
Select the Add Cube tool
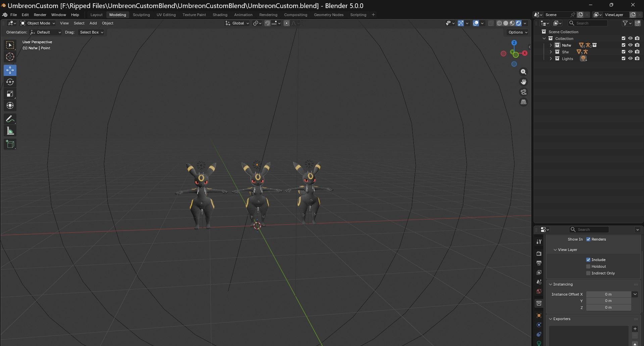coord(10,144)
